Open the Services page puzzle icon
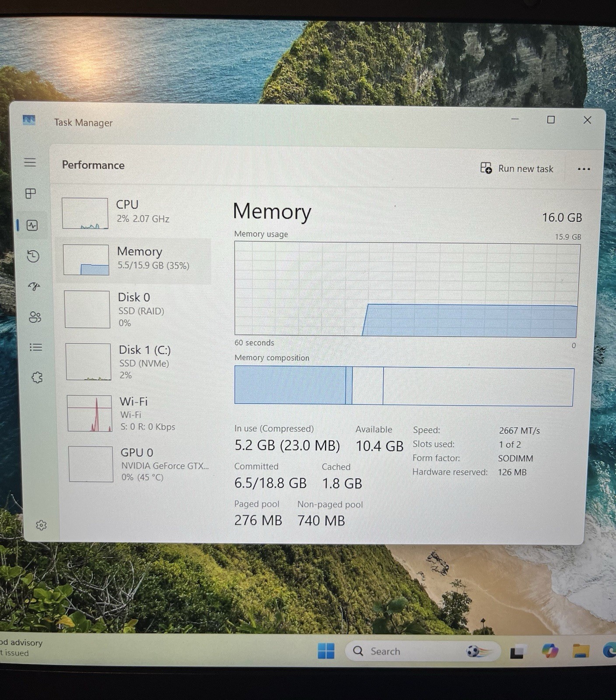The height and width of the screenshot is (700, 616). [37, 377]
